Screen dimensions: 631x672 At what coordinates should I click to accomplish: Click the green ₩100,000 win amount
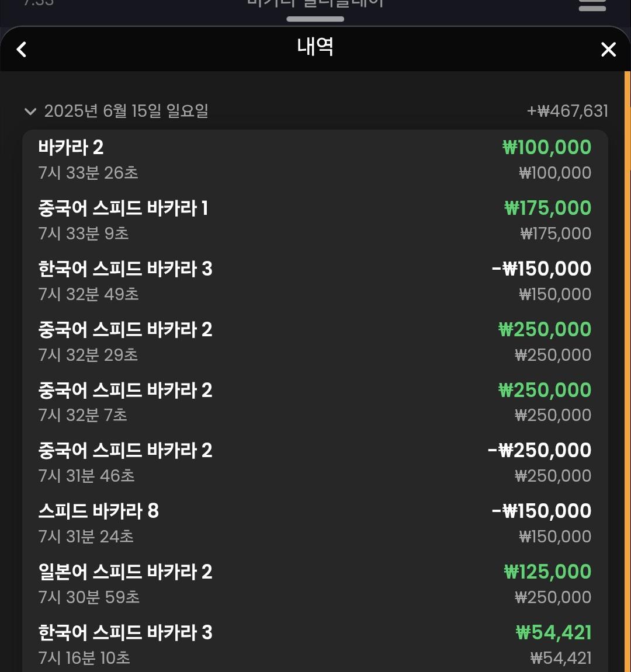547,147
